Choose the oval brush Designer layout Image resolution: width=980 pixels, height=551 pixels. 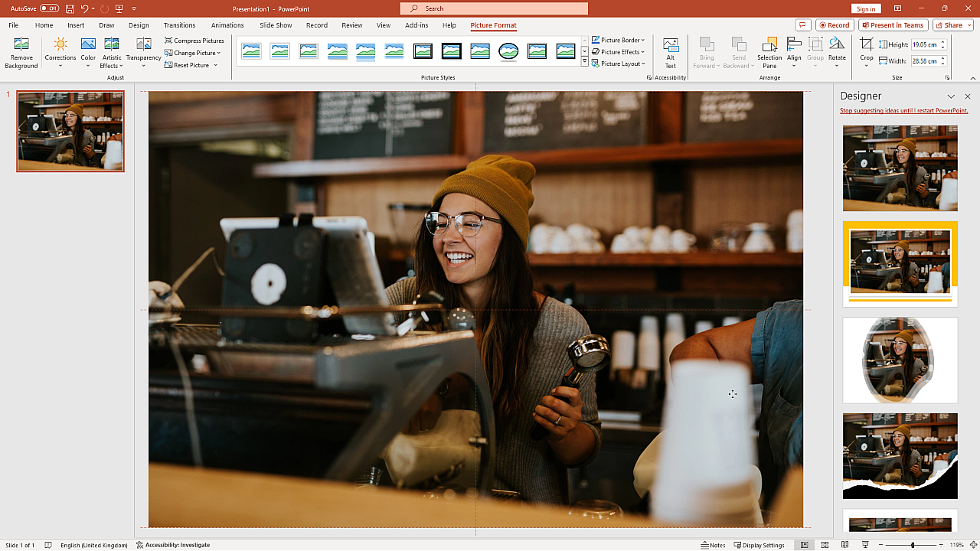(x=900, y=360)
